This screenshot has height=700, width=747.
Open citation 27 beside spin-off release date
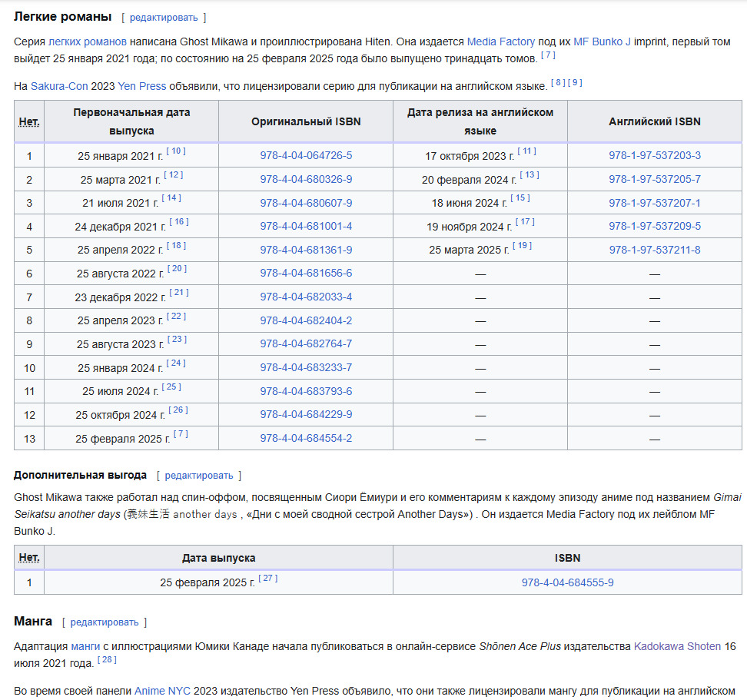(x=267, y=579)
